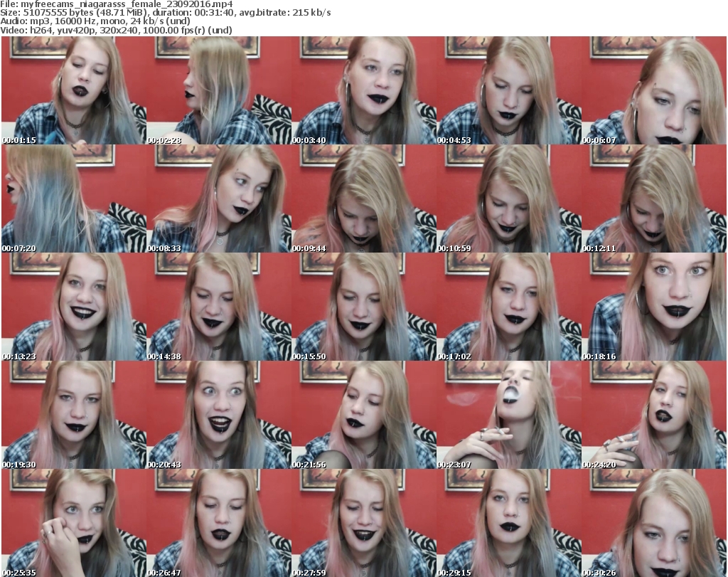Select the thumbnail stamped 00:20:43
This screenshot has height=577, width=728.
pos(219,415)
